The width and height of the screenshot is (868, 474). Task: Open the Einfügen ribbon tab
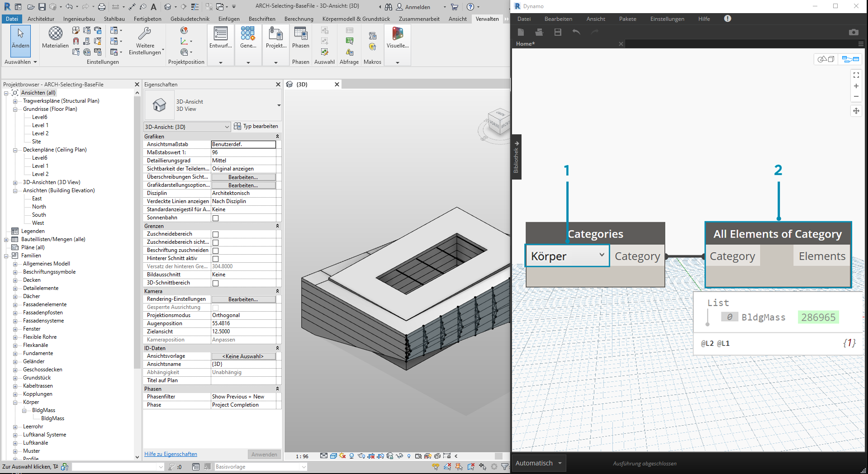tap(229, 19)
